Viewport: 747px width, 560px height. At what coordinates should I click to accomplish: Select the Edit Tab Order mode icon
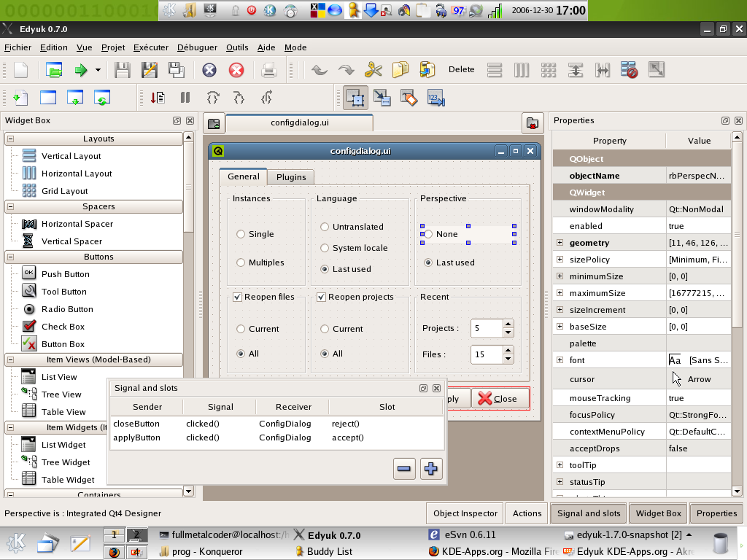[436, 98]
